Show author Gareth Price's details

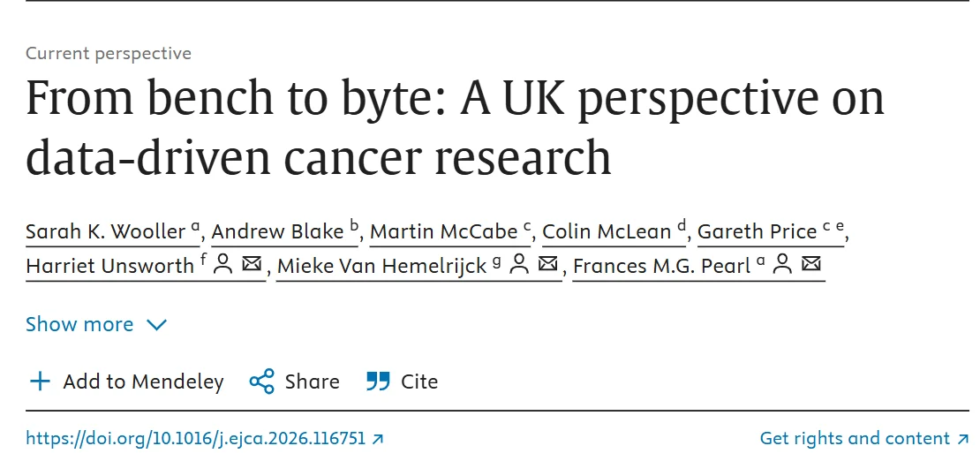tap(758, 232)
